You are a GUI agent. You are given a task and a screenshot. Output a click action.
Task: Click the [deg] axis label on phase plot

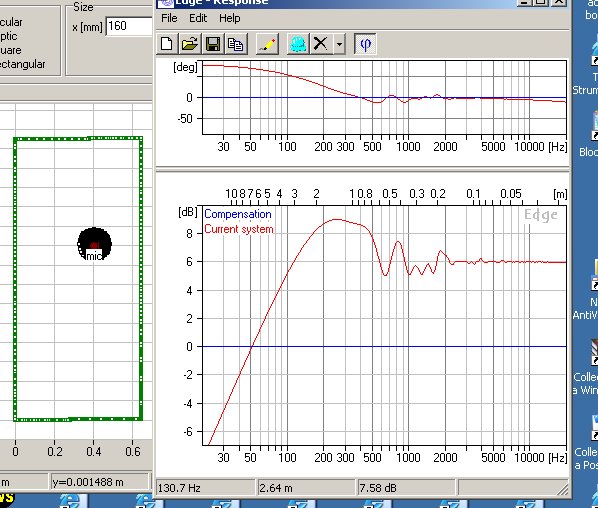click(x=185, y=67)
